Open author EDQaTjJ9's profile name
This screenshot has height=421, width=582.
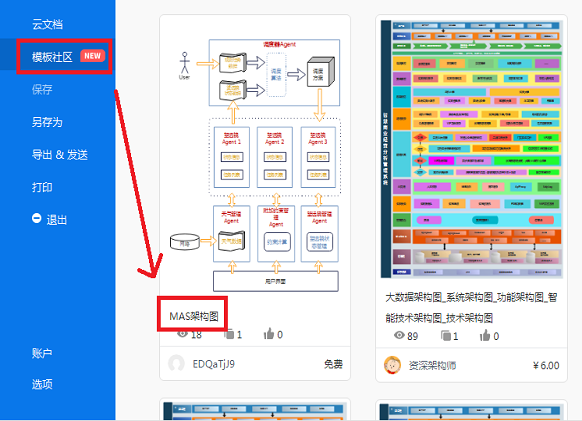(x=214, y=364)
